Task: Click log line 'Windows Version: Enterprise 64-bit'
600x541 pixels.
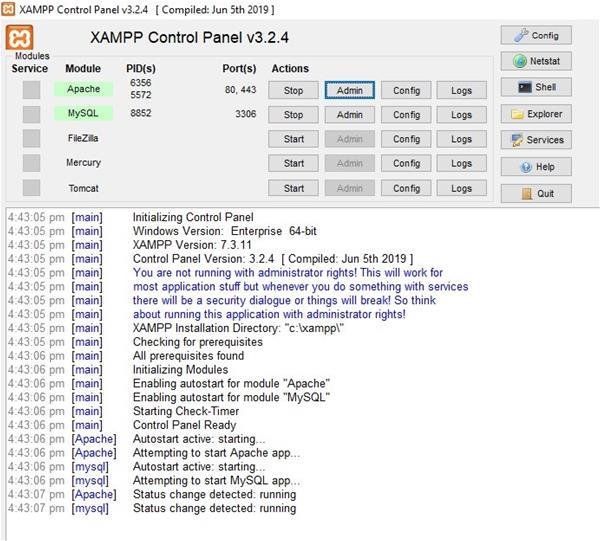Action: pos(225,231)
